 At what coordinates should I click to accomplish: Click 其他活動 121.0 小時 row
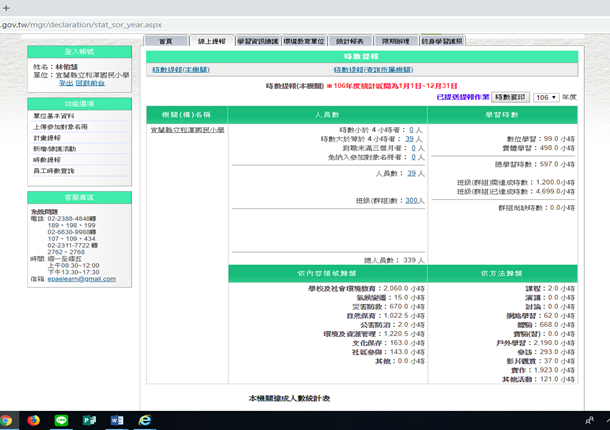coord(538,379)
